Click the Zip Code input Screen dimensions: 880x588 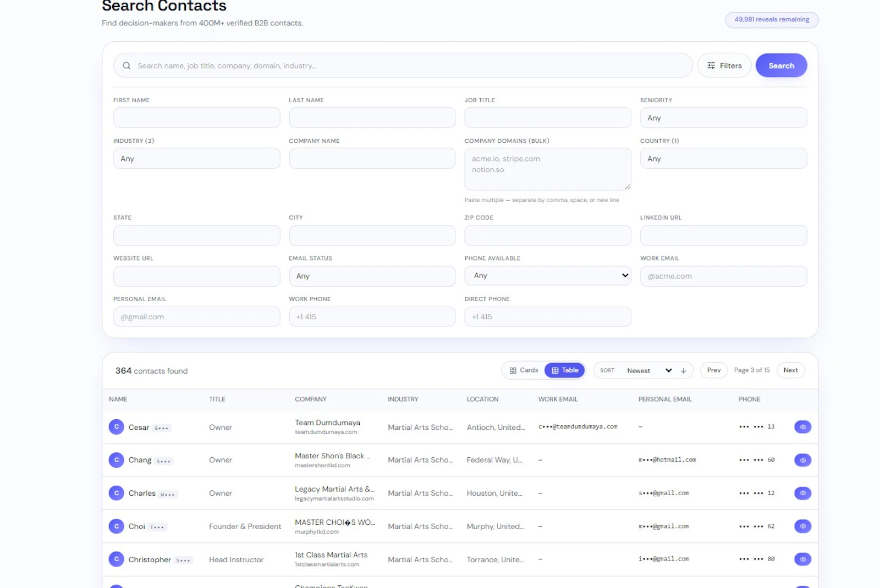[548, 235]
